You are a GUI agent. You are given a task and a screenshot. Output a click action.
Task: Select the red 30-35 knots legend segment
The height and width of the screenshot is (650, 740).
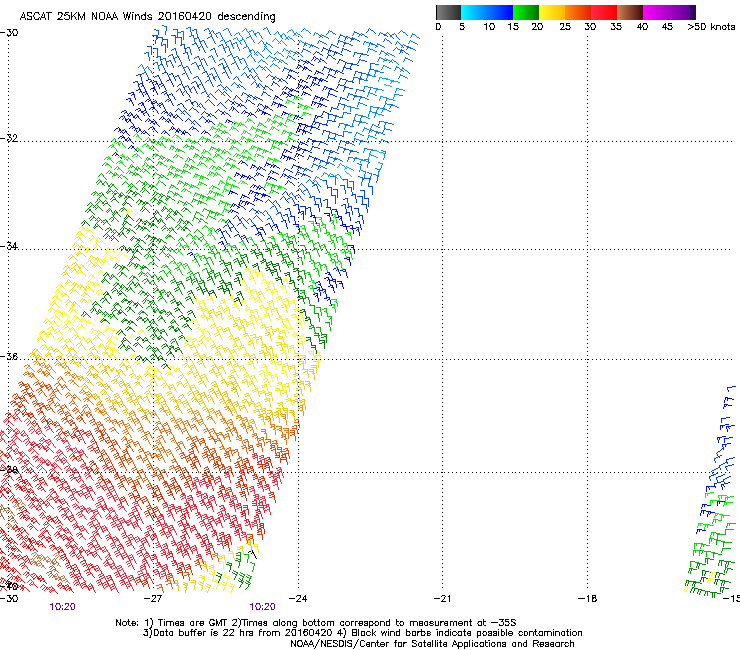(x=604, y=12)
